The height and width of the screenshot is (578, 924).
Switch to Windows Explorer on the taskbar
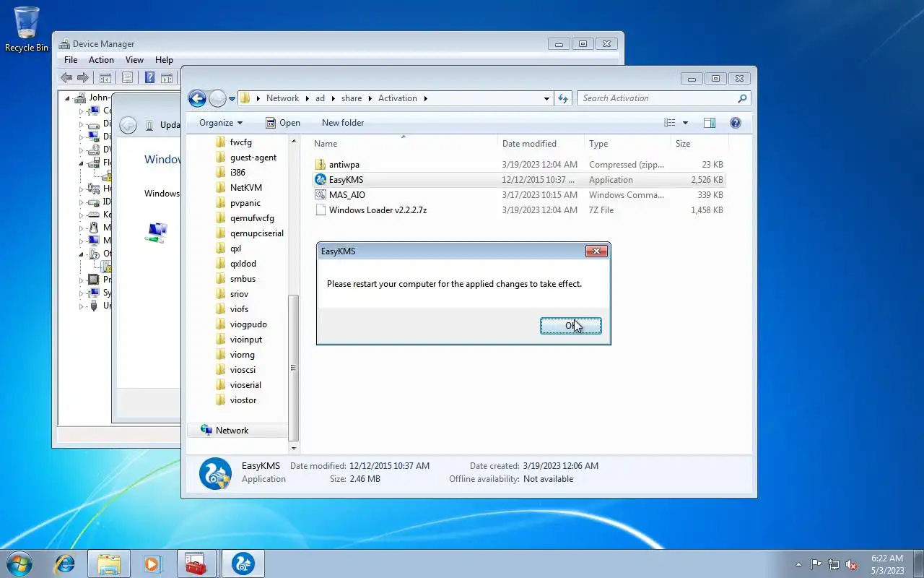(x=109, y=564)
